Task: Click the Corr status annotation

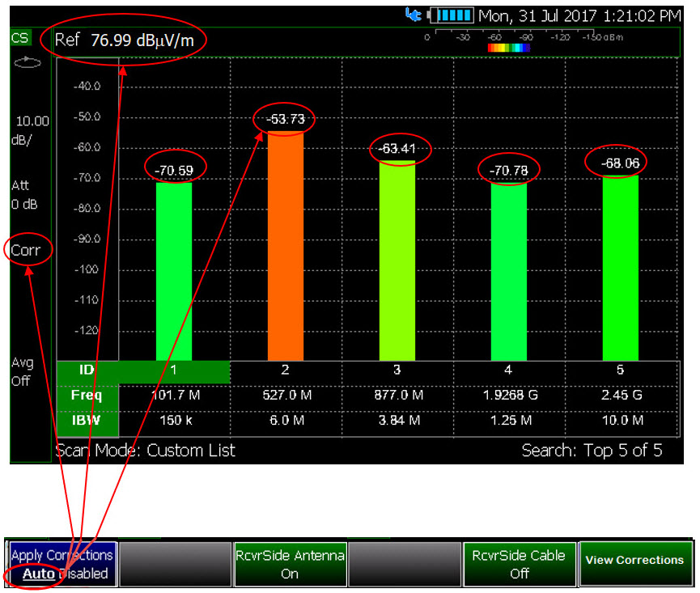Action: coord(26,250)
